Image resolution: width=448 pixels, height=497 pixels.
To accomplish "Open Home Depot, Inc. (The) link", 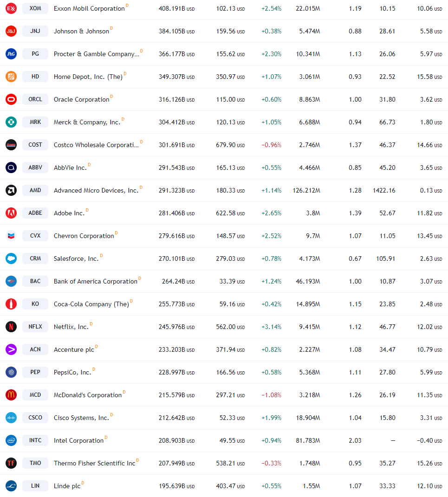I will (88, 77).
